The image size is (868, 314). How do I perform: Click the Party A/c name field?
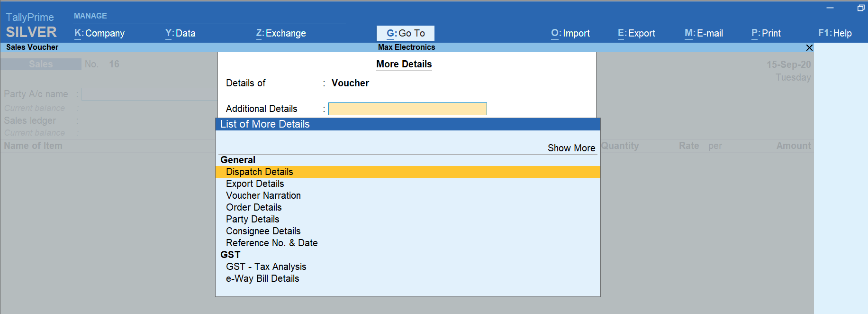[149, 94]
